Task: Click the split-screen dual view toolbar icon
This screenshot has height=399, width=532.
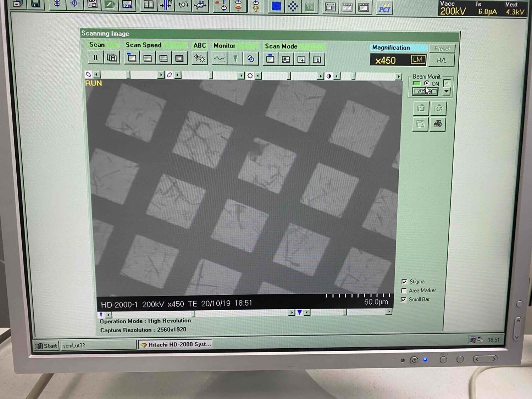Action: tap(148, 5)
